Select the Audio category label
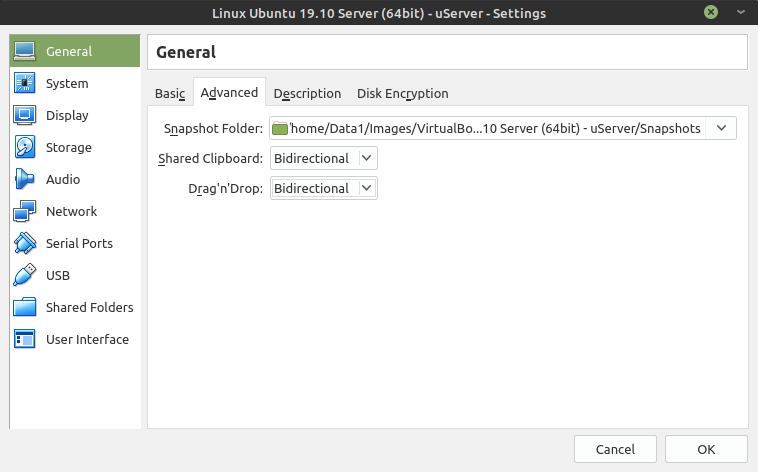 tap(63, 179)
